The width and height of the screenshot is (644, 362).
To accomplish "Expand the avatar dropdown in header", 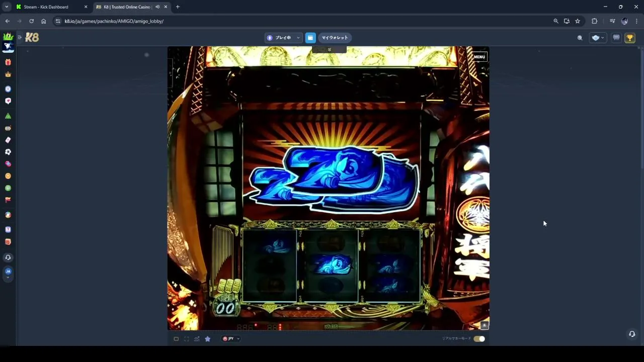I will (598, 38).
